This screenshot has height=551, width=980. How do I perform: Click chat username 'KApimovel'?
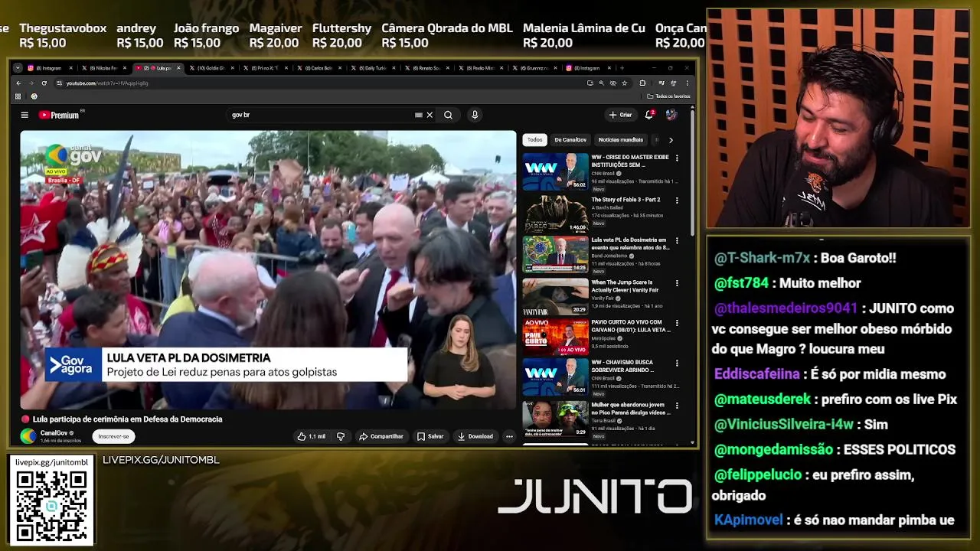click(748, 520)
